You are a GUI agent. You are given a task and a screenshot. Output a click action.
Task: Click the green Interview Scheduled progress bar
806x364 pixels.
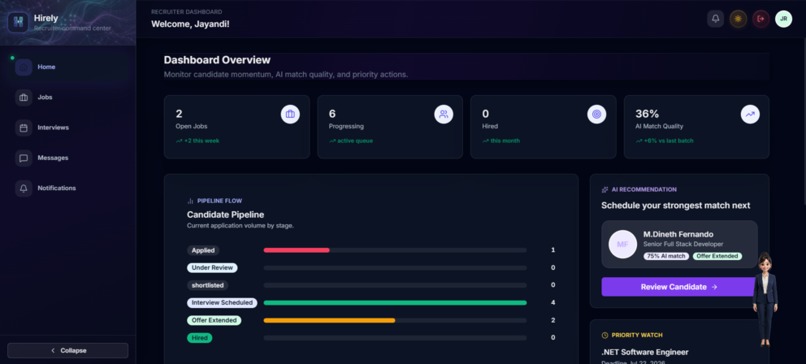395,303
